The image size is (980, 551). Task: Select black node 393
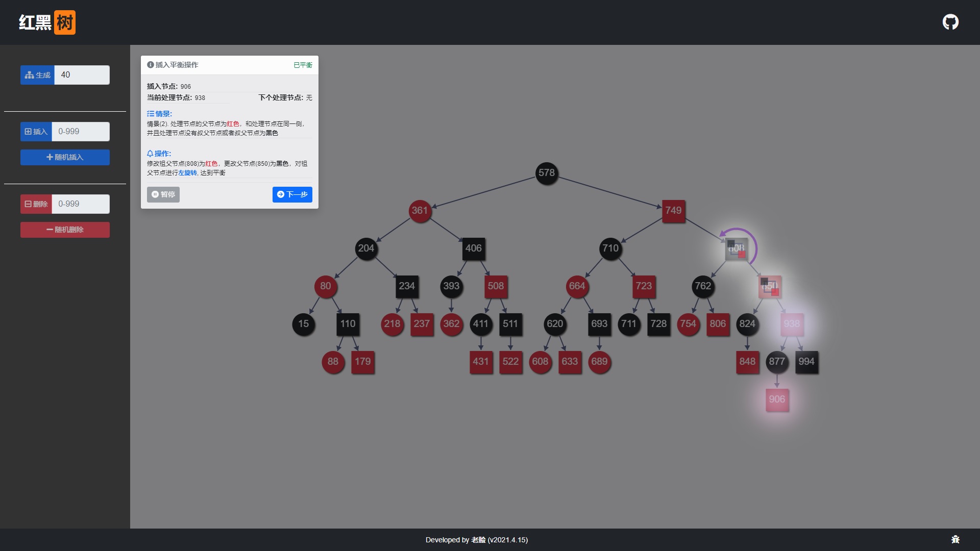(x=451, y=286)
